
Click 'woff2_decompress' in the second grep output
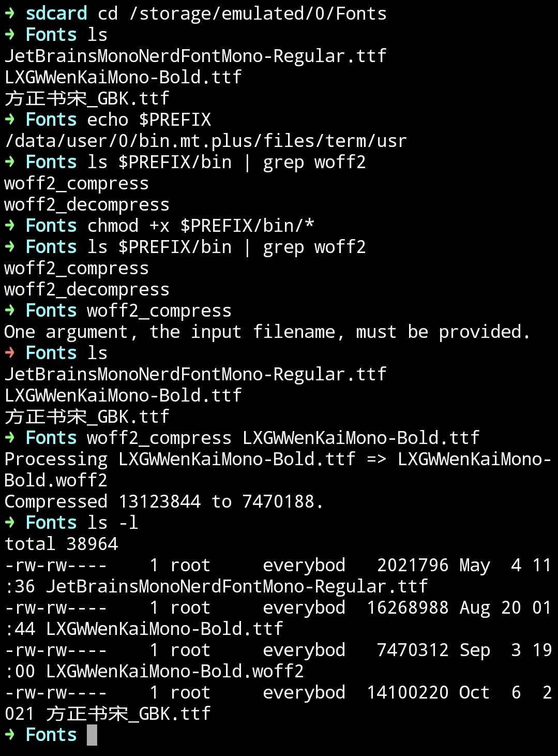[87, 290]
